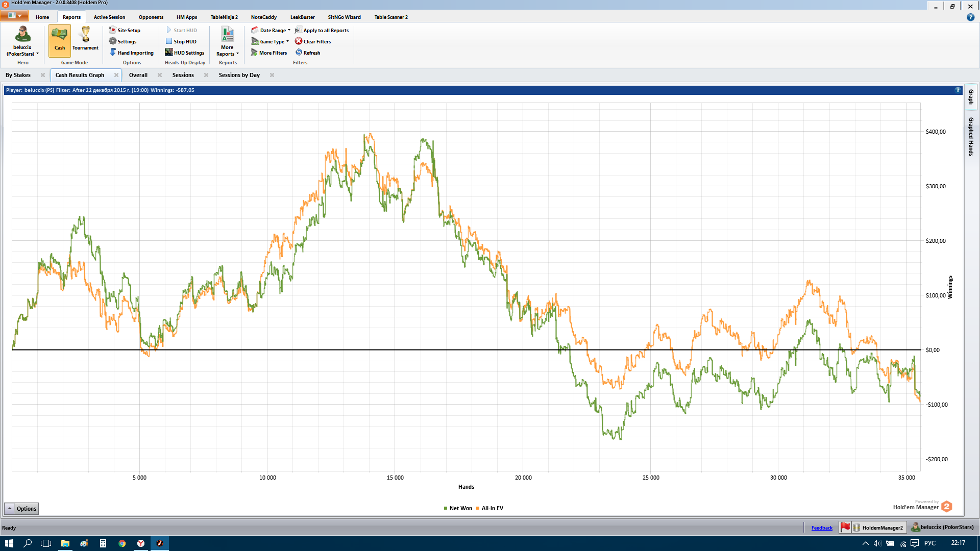The image size is (980, 551).
Task: Open the notifications action center
Action: (x=915, y=543)
